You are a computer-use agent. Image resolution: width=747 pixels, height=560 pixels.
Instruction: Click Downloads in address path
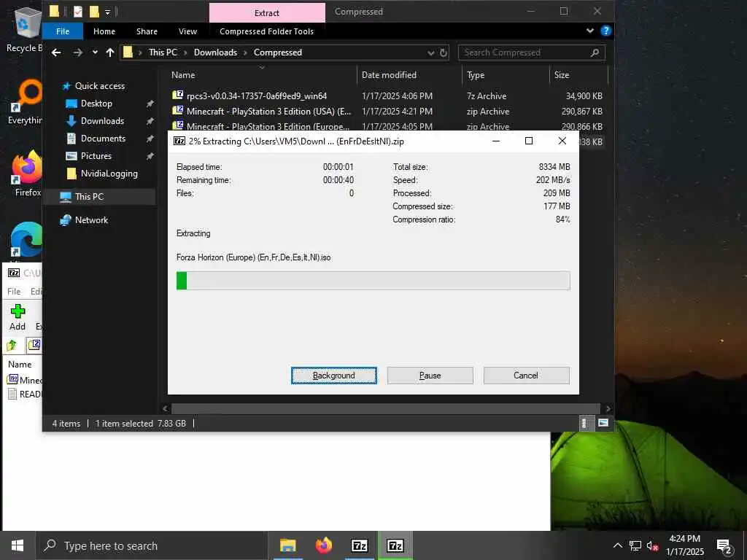[x=215, y=52]
